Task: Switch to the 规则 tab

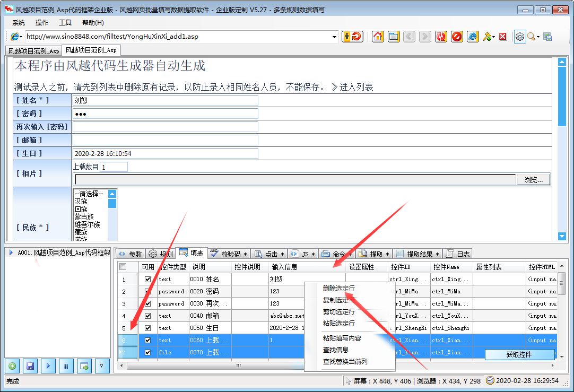Action: pyautogui.click(x=161, y=254)
